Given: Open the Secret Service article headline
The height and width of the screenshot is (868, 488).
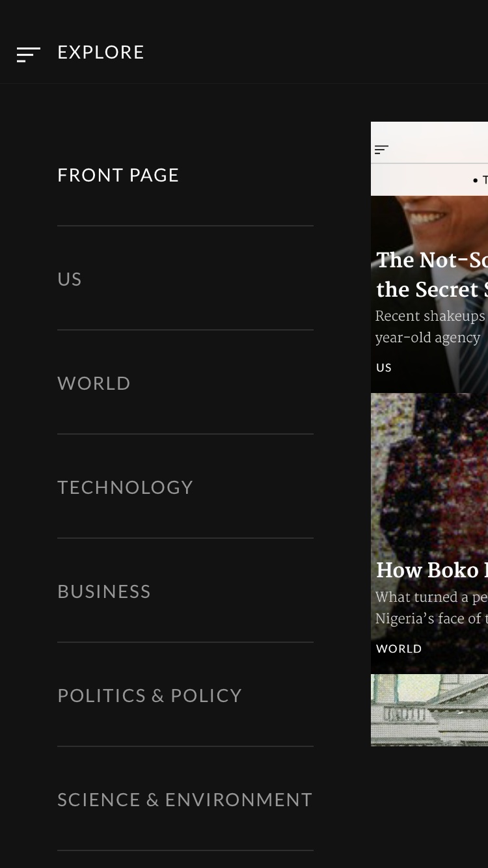Looking at the screenshot, I should click(432, 275).
